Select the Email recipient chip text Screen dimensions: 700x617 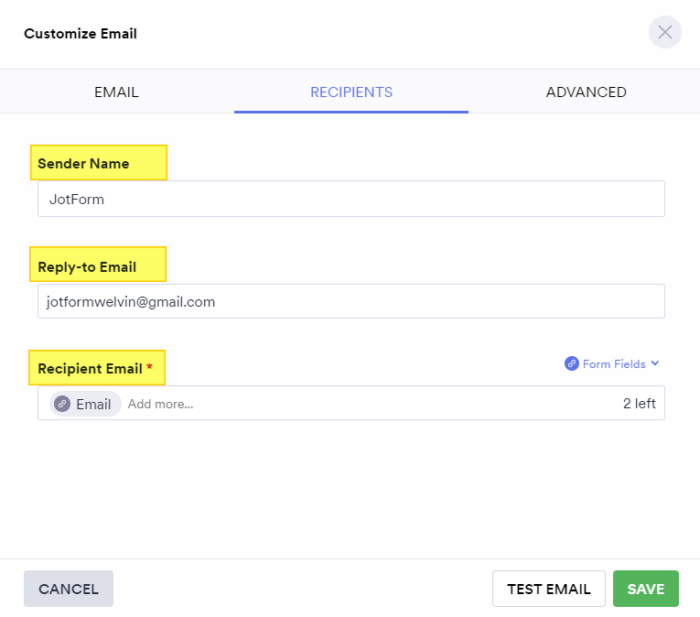pos(93,404)
